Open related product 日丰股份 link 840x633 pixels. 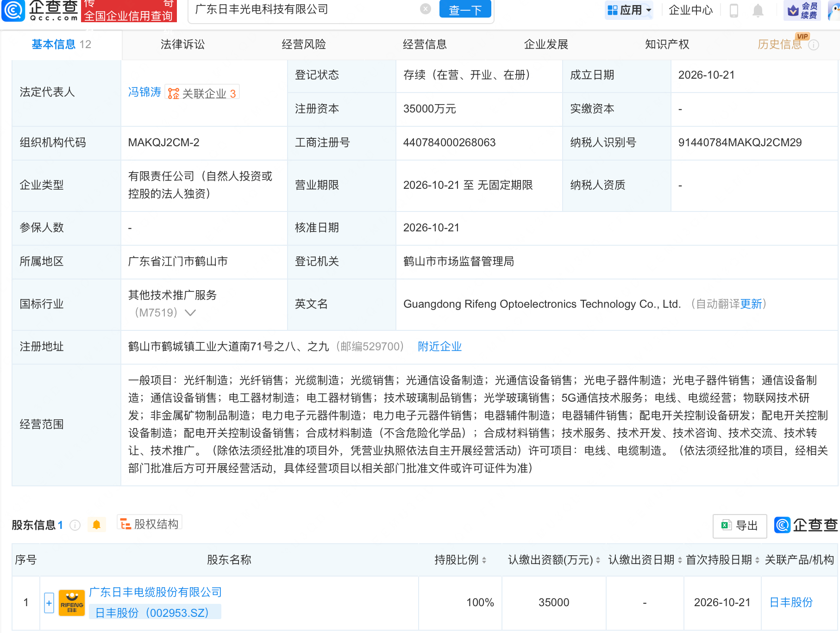click(791, 602)
